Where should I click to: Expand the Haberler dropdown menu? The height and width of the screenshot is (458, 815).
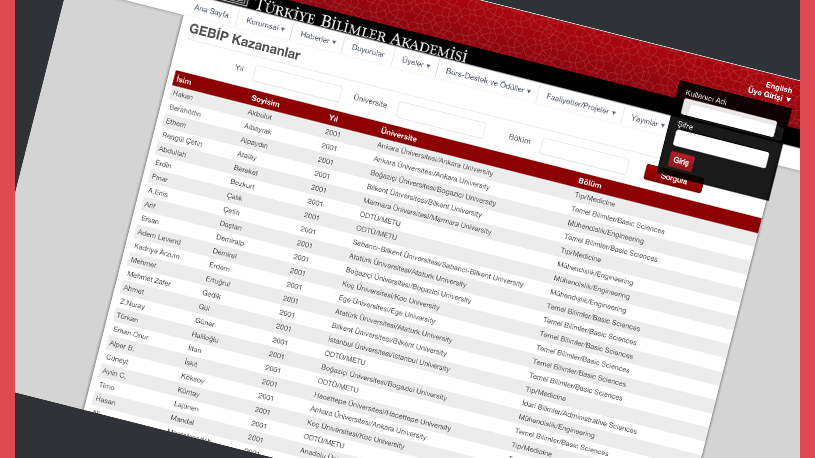pos(318,38)
